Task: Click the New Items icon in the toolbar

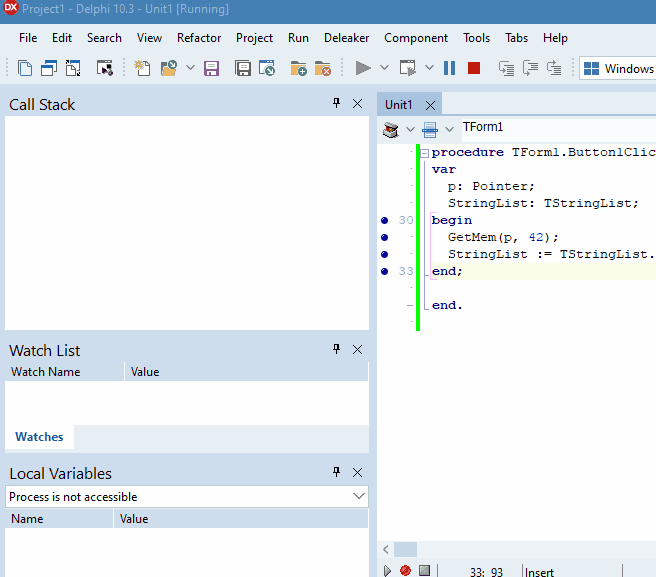Action: pos(143,68)
